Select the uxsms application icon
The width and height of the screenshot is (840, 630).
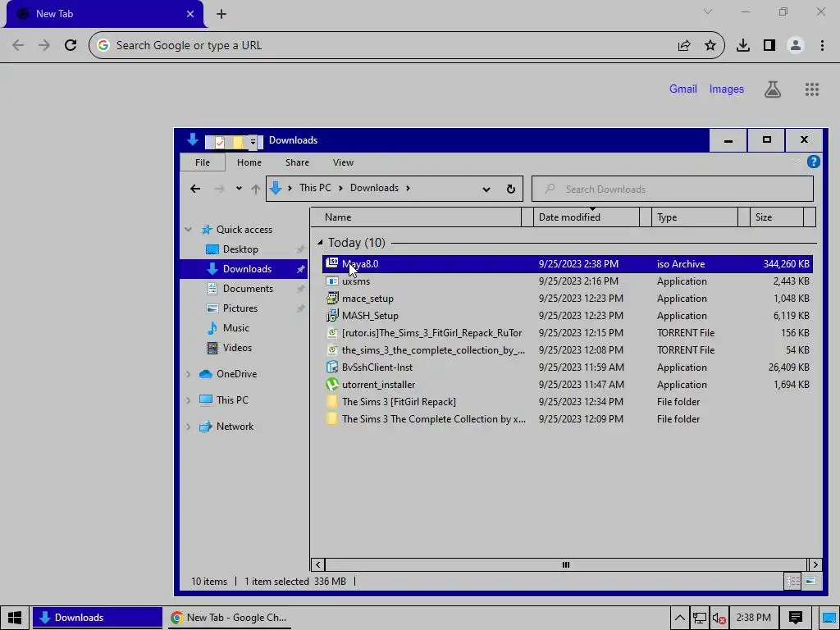[332, 281]
